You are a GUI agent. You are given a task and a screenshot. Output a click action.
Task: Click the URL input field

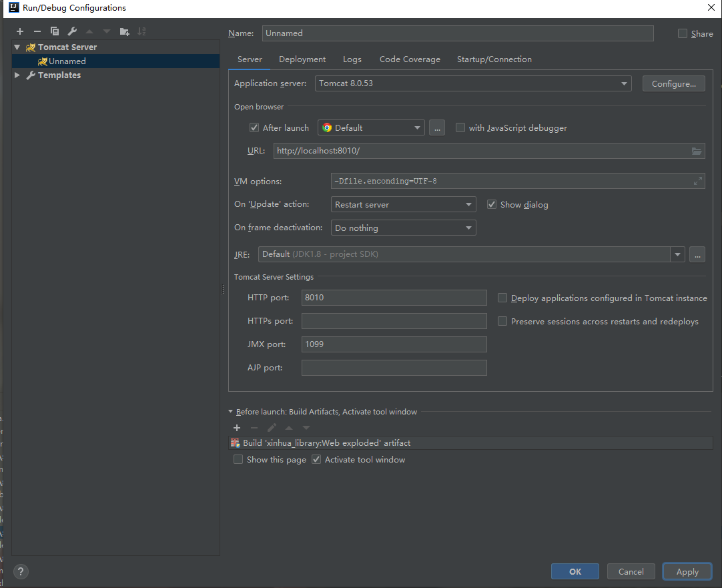(x=489, y=151)
